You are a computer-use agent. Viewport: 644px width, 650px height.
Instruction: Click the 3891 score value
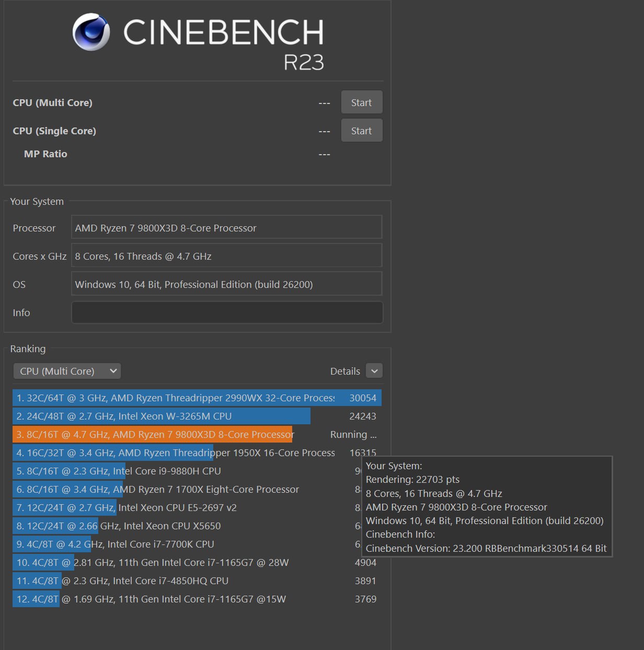click(x=365, y=581)
